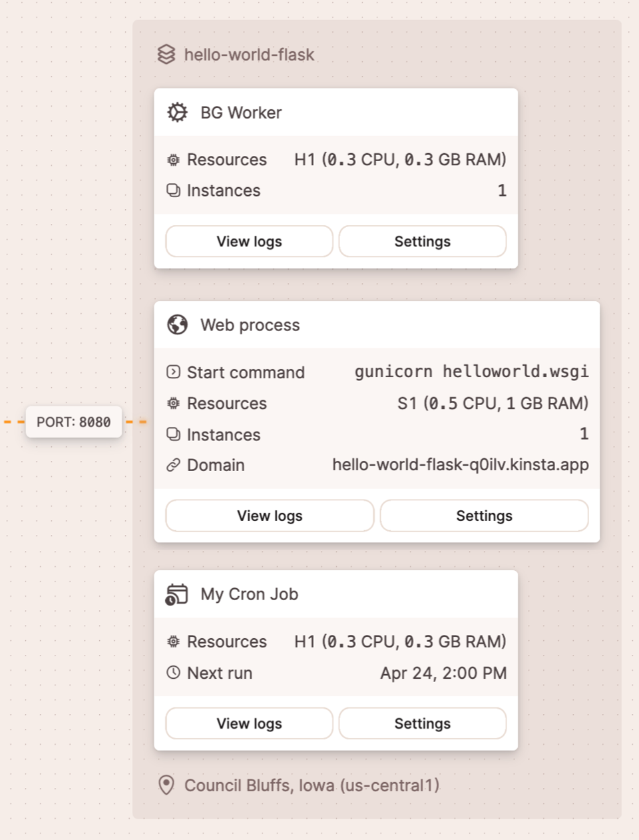Open My Cron Job Settings
Screen dimensions: 639x840
[422, 723]
